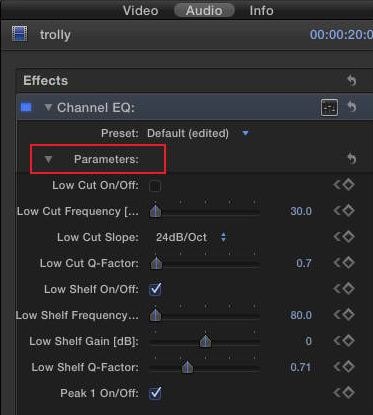Screen dimensions: 373x415
Task: Add keyframe for Low Shelf Gain
Action: point(348,341)
